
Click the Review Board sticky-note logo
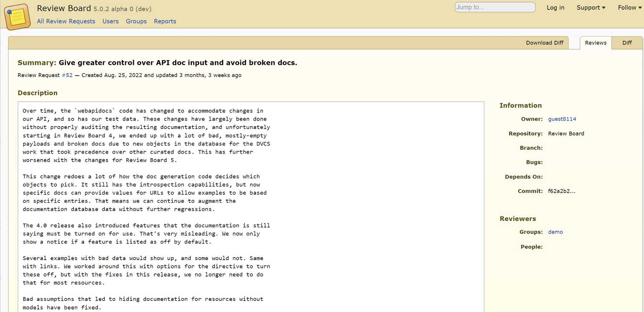(x=17, y=16)
